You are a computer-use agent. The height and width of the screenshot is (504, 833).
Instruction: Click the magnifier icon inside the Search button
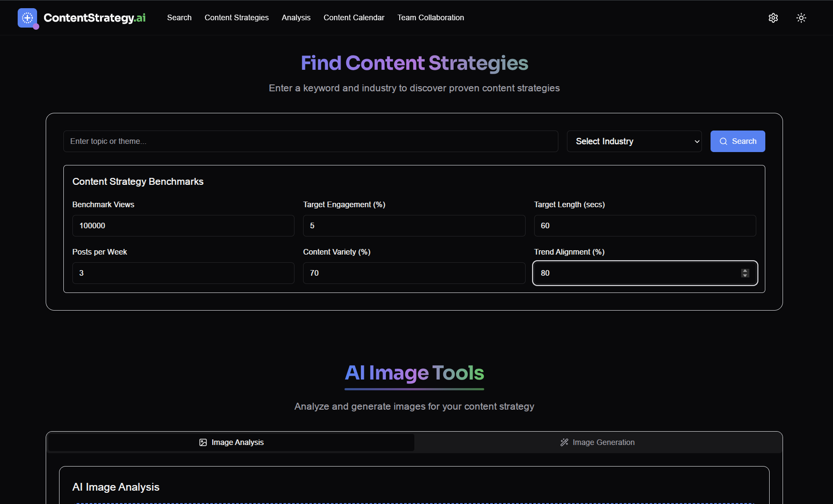(x=723, y=141)
